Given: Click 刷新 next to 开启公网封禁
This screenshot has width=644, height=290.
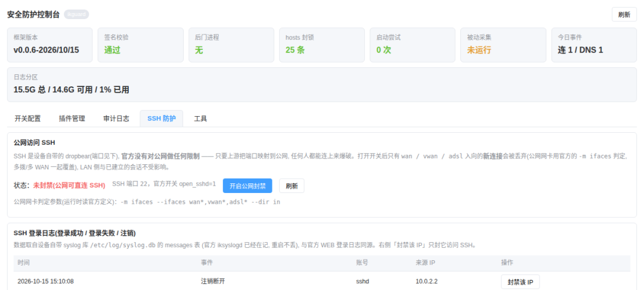Looking at the screenshot, I should (x=292, y=185).
